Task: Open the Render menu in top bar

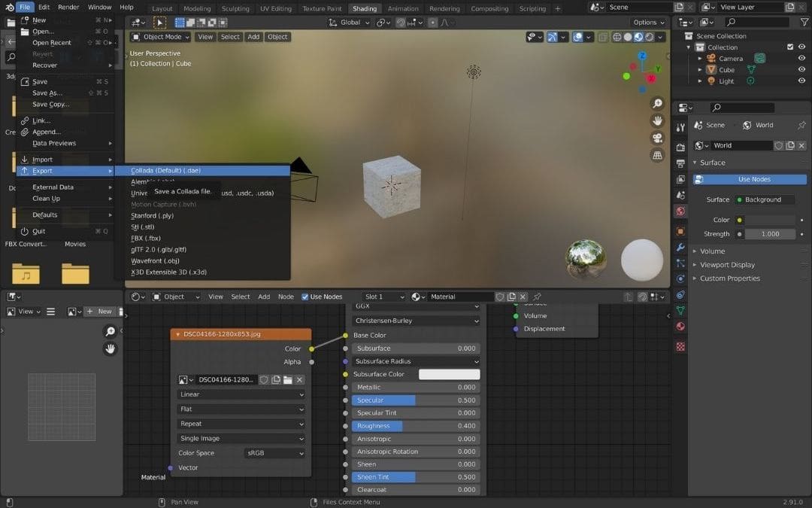Action: (68, 8)
